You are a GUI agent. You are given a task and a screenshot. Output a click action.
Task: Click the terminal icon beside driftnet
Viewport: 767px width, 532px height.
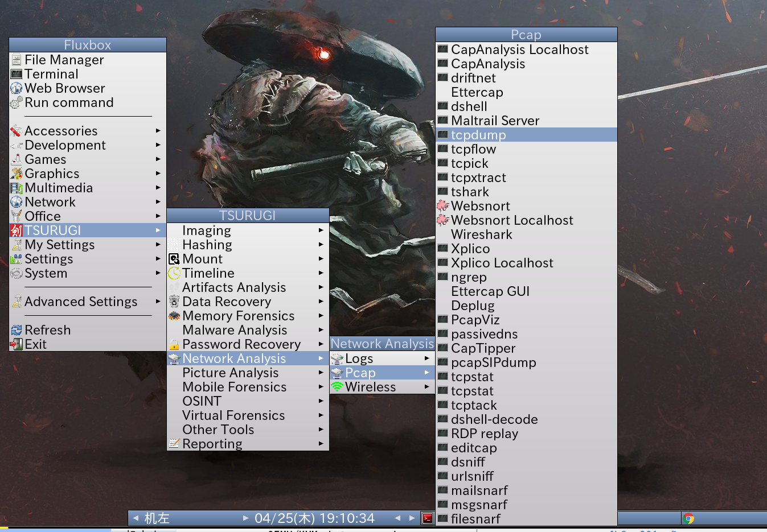(x=443, y=77)
